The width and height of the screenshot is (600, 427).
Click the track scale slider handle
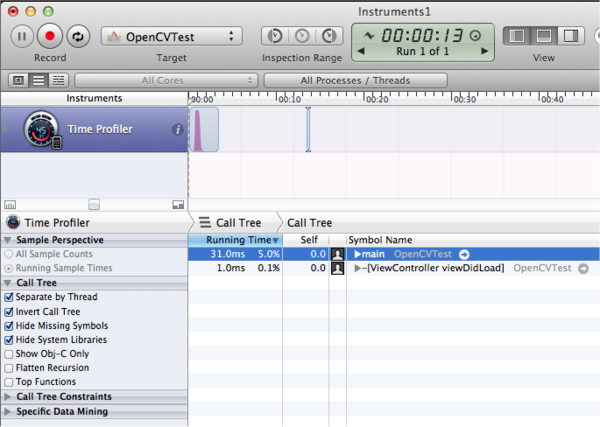tap(94, 204)
